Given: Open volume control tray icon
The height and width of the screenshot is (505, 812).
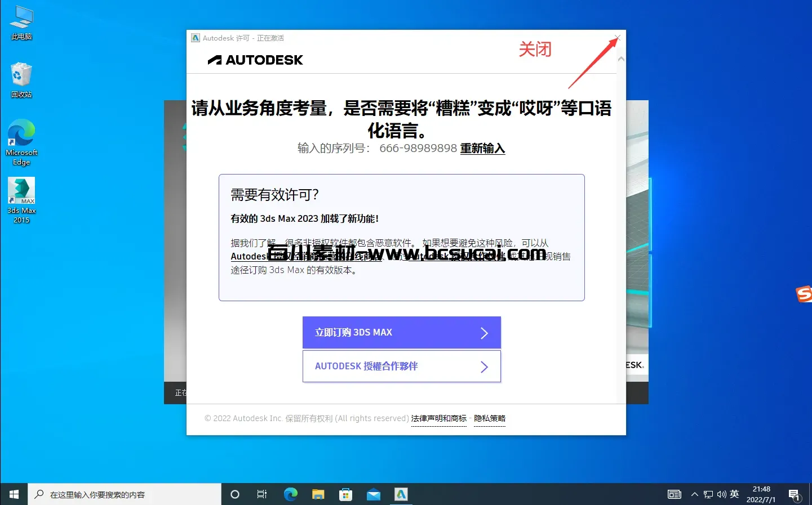Looking at the screenshot, I should tap(721, 494).
